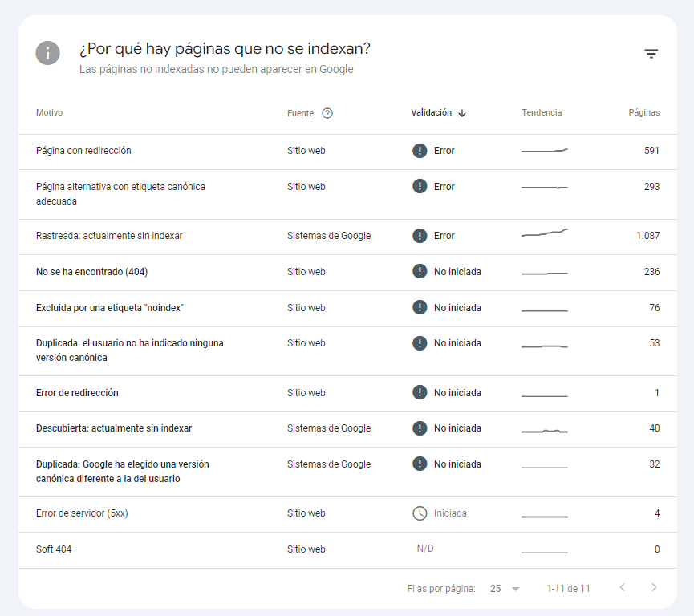Viewport: 694px width, 616px height.
Task: Open the Error de redirección row
Action: [77, 393]
